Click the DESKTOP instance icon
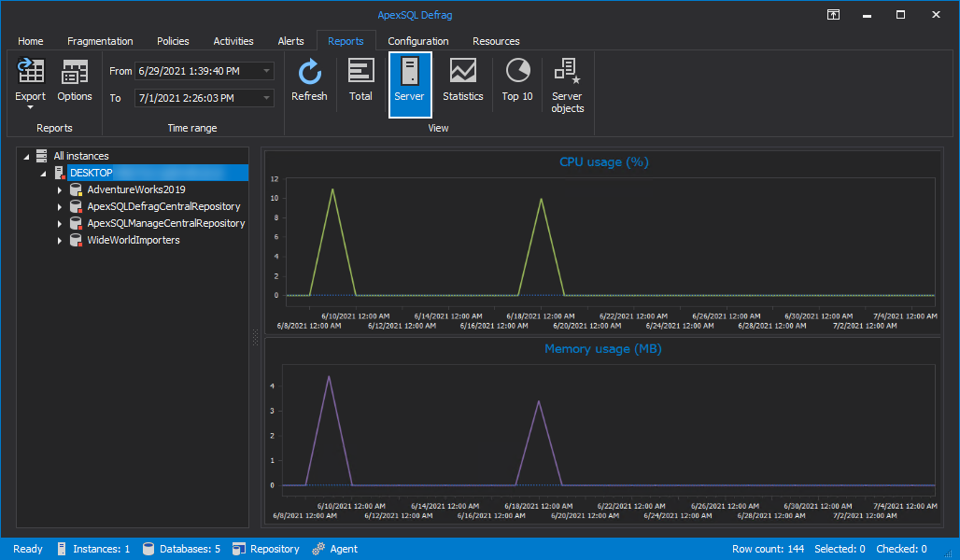 tap(60, 173)
